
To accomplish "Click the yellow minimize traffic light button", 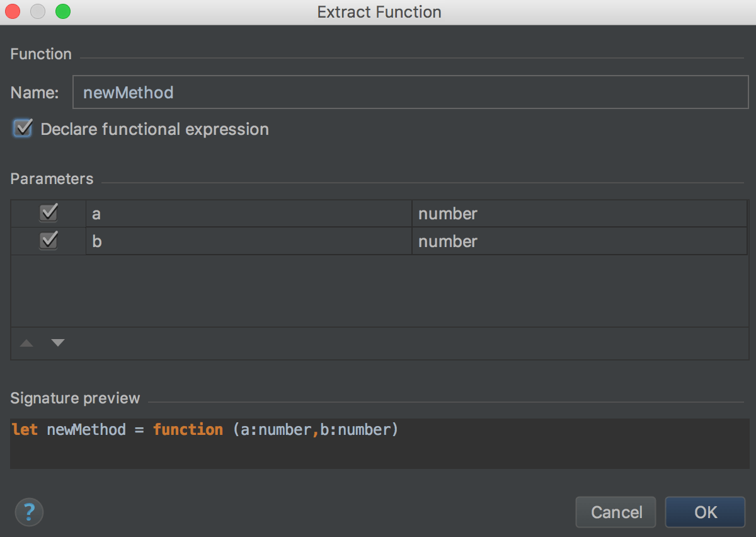I will point(37,11).
